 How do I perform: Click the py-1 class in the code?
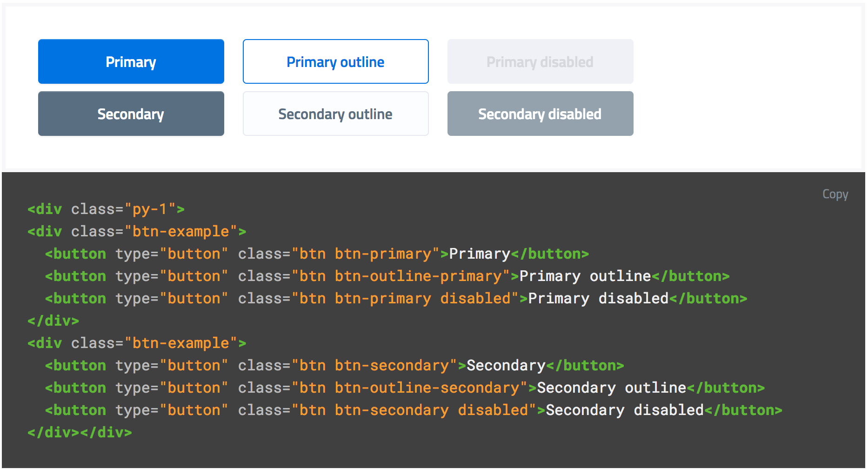tap(152, 209)
